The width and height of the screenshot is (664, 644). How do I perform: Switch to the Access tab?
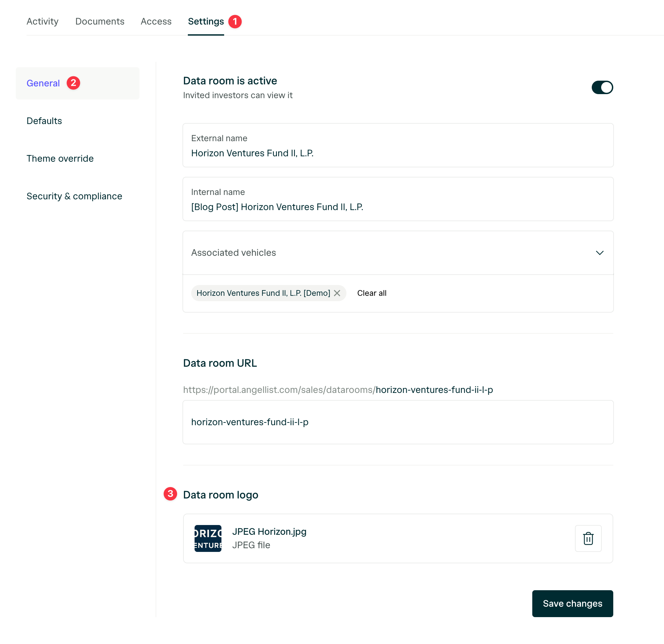tap(156, 22)
